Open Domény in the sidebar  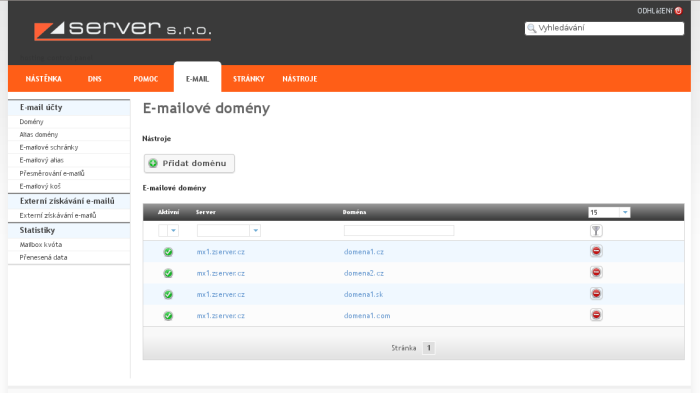31,121
